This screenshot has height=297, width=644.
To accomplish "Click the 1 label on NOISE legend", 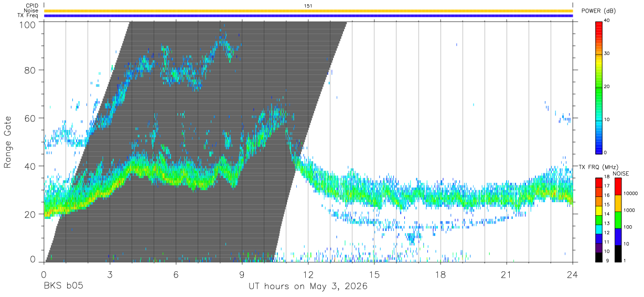I will 625,260.
